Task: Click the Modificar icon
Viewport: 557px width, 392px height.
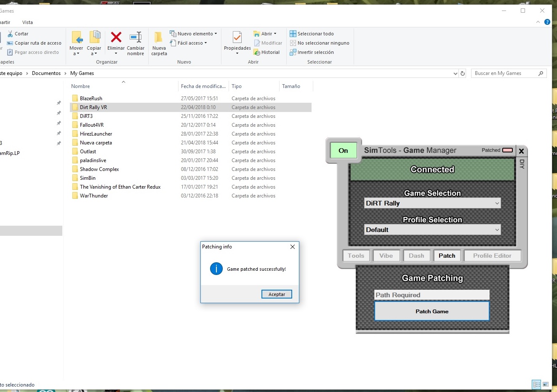Action: (257, 43)
